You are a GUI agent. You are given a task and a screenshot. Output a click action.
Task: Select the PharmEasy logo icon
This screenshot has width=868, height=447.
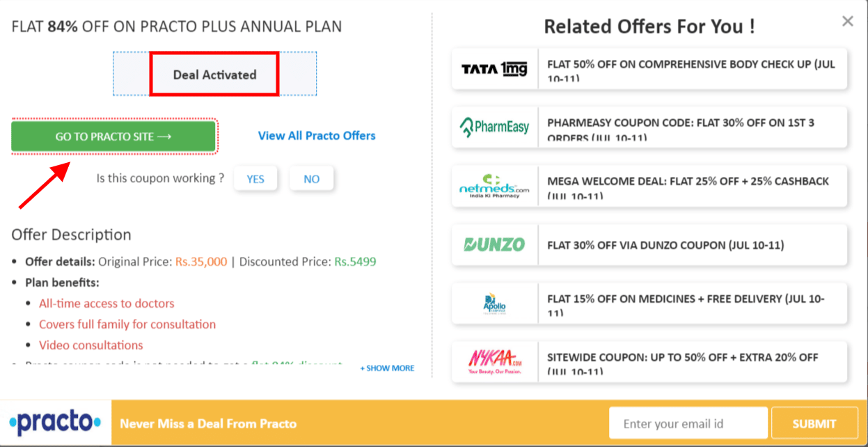coord(494,127)
